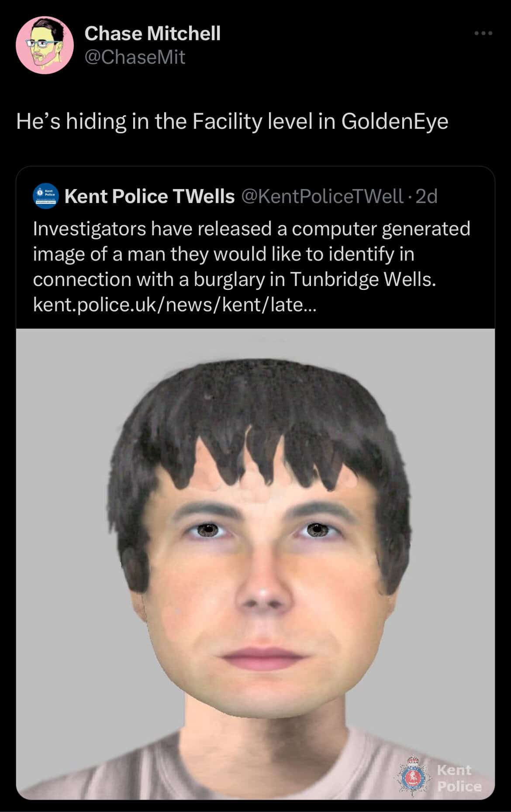Click the Chase Mitchell display name

click(x=152, y=33)
